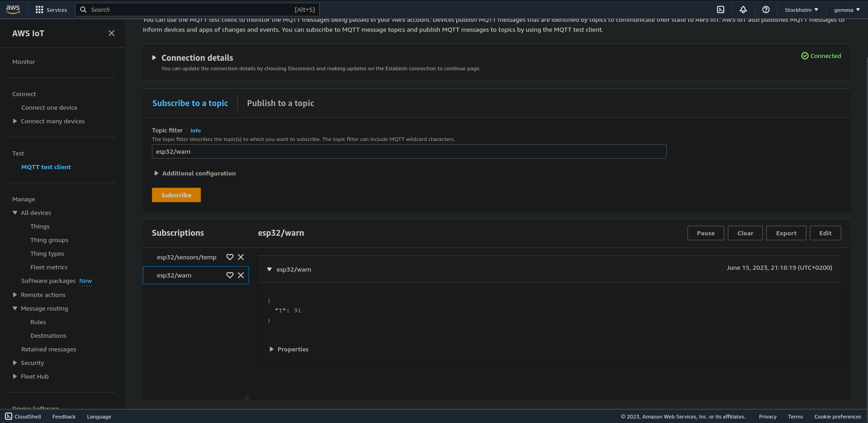
Task: Open Language selector in footer
Action: pos(99,417)
